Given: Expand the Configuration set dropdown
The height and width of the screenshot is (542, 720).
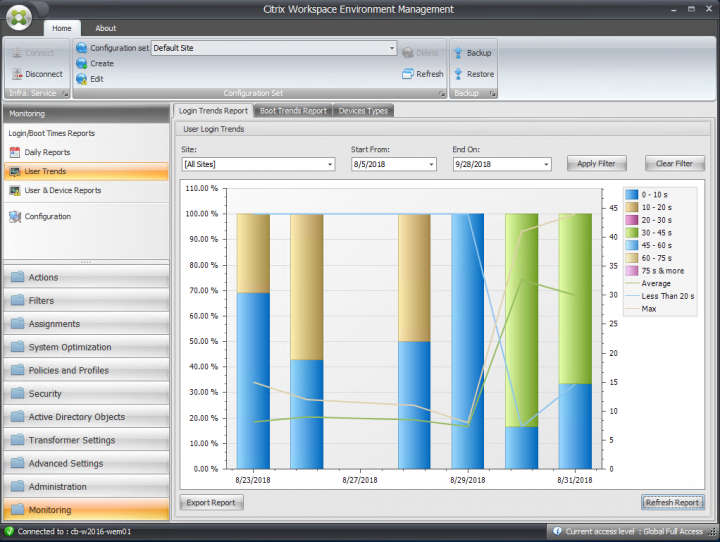Looking at the screenshot, I should click(392, 47).
